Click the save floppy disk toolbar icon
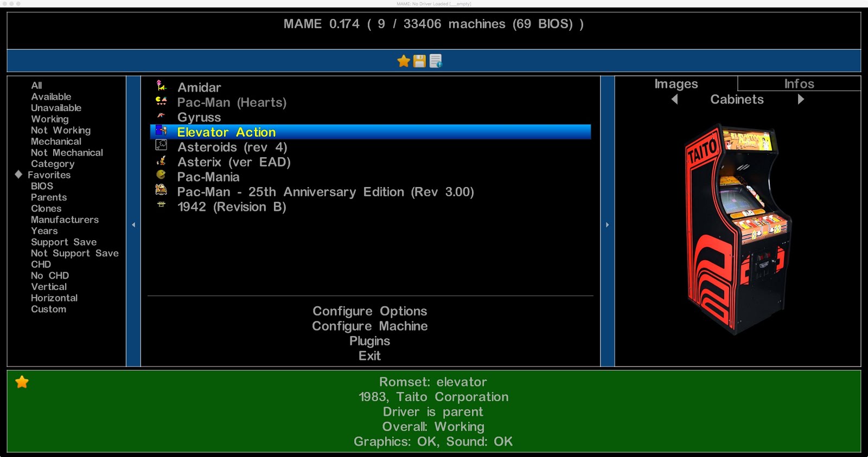The height and width of the screenshot is (457, 868). click(x=419, y=61)
